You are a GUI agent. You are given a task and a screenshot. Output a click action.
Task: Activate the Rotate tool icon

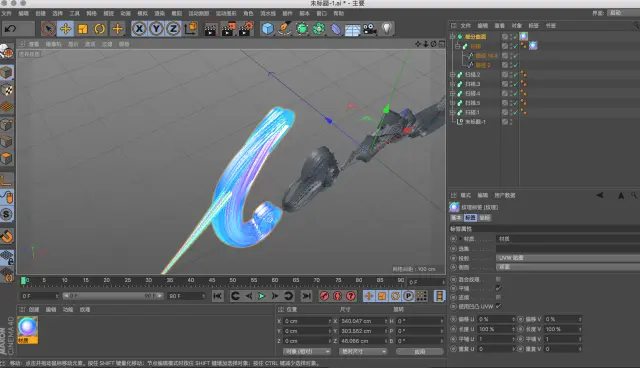[100, 29]
